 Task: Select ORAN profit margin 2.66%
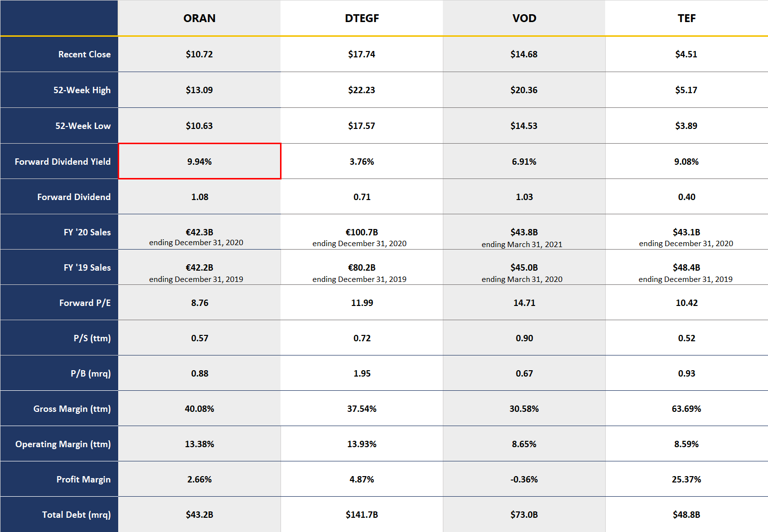point(199,480)
